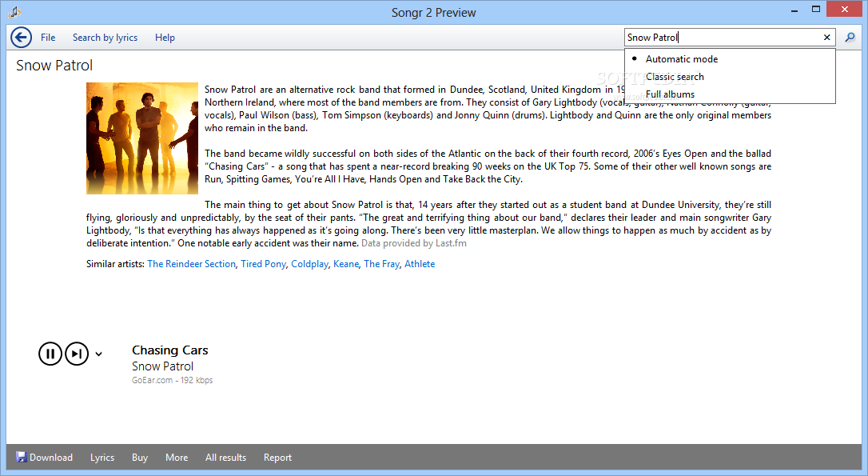Skip to the next track
This screenshot has width=868, height=476.
coord(77,354)
